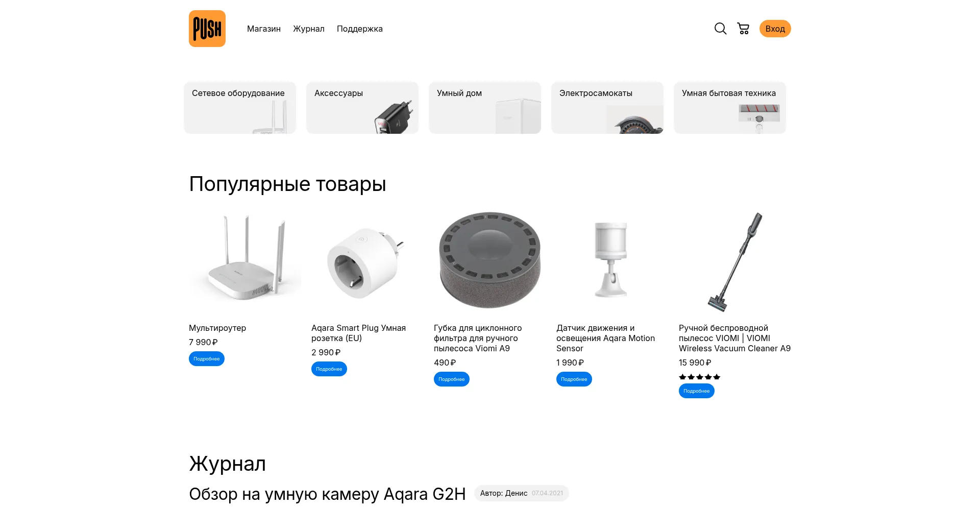Open the search magnifier icon
The image size is (980, 507).
point(720,29)
